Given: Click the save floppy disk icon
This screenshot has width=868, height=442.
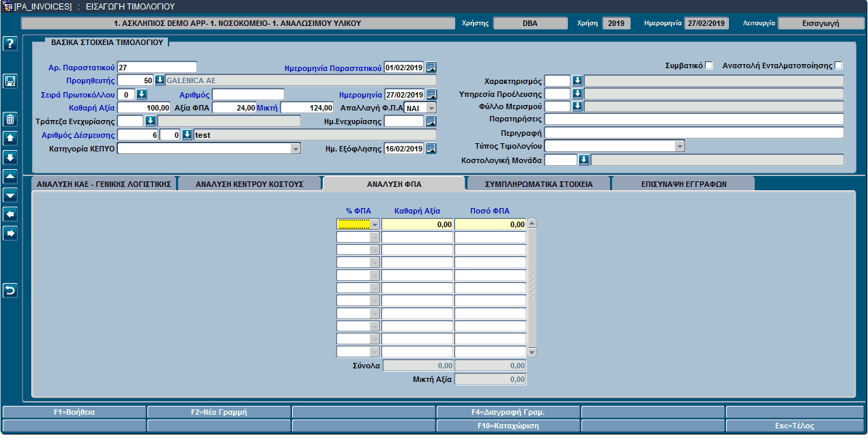Looking at the screenshot, I should [10, 81].
